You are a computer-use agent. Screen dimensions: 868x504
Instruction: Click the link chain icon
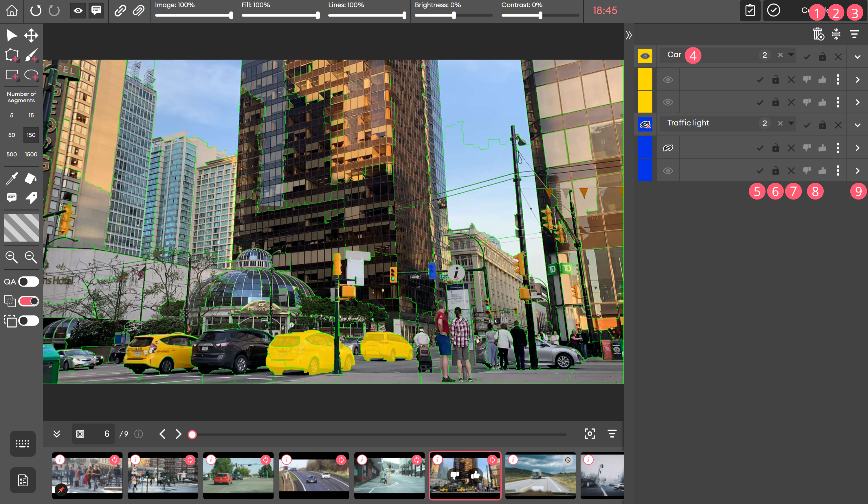pos(120,11)
